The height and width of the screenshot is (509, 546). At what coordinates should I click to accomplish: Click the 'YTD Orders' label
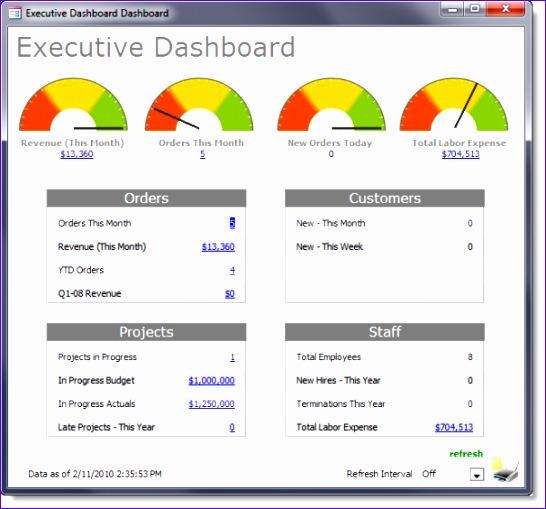[x=81, y=270]
